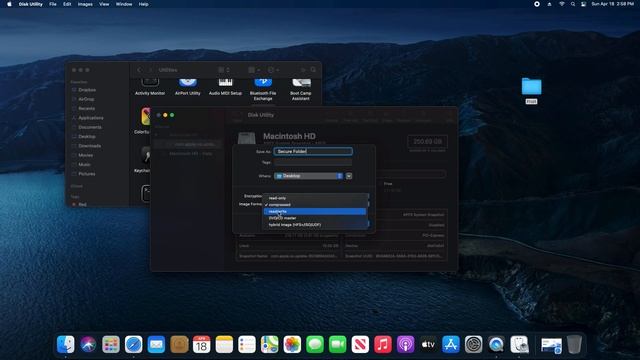Open Control Center in the menu bar
Screen dimensions: 640x360
tap(584, 4)
